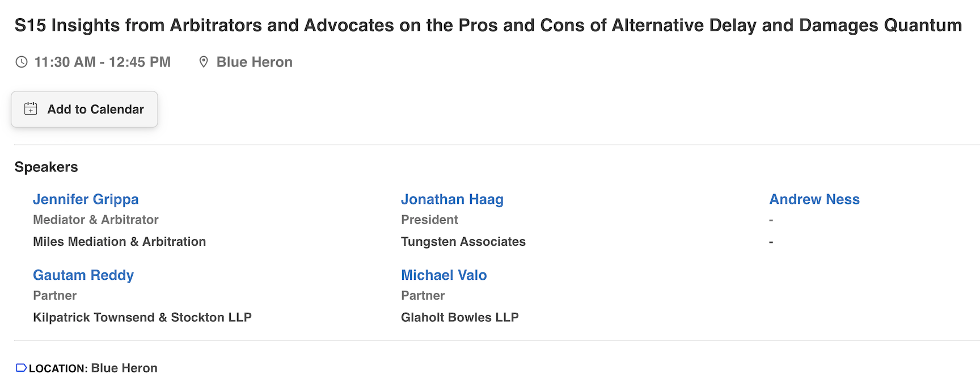Select the Michael Valo speaker link
The height and width of the screenshot is (391, 980).
click(443, 275)
